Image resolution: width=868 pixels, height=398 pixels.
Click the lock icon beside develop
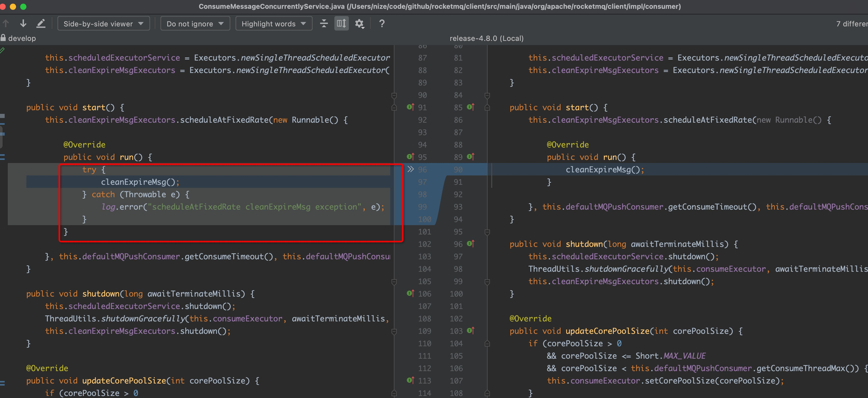(3, 38)
